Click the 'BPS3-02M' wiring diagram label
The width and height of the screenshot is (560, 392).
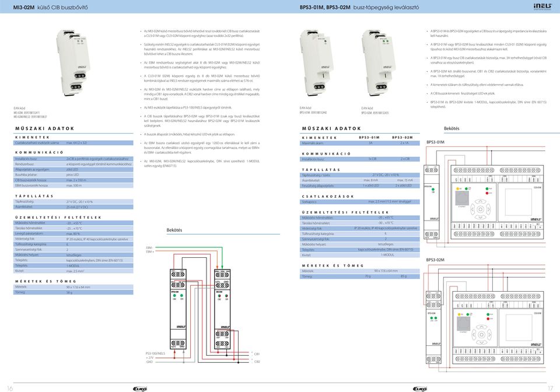tap(435, 260)
